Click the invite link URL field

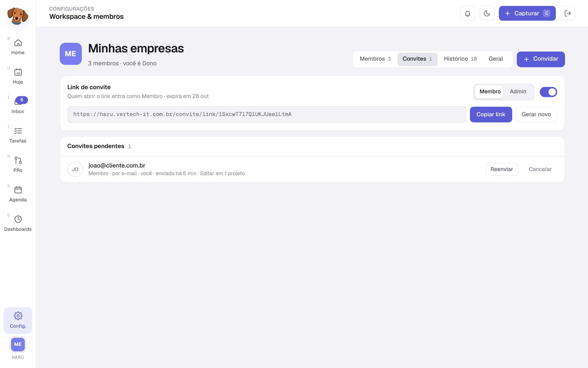pos(267,114)
